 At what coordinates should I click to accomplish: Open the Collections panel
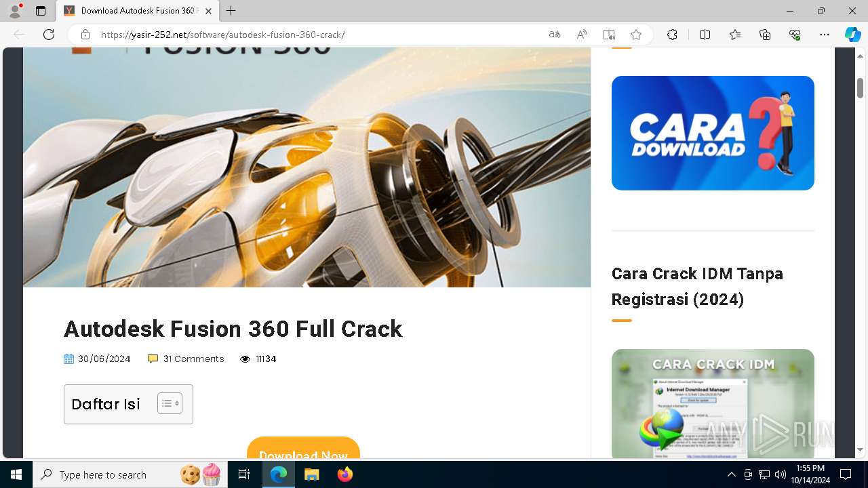(765, 35)
